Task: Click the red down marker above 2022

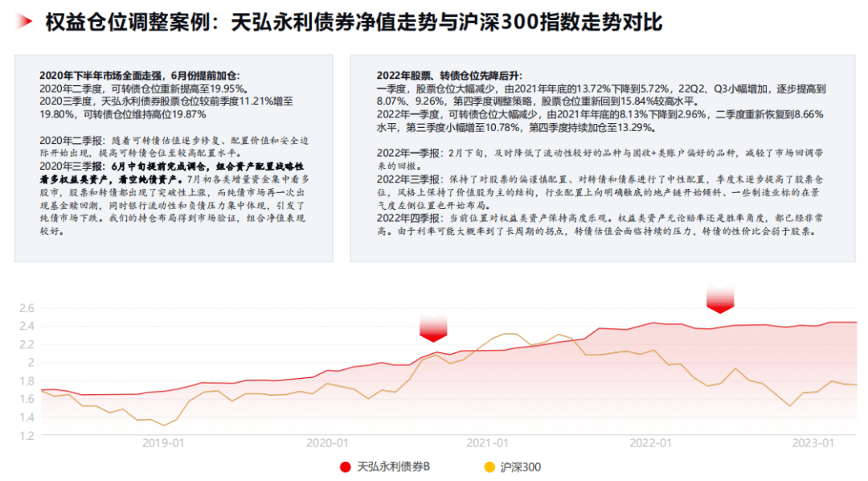Action: tap(720, 299)
